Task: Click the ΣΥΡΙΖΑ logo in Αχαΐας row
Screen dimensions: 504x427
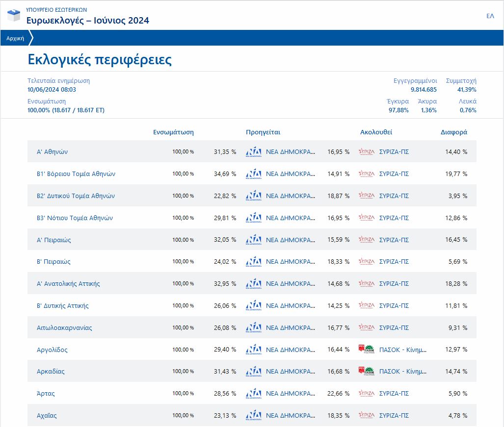Action: pos(367,416)
